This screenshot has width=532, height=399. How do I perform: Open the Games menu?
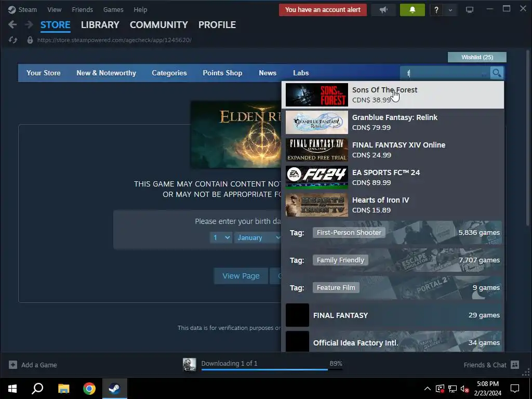point(113,9)
